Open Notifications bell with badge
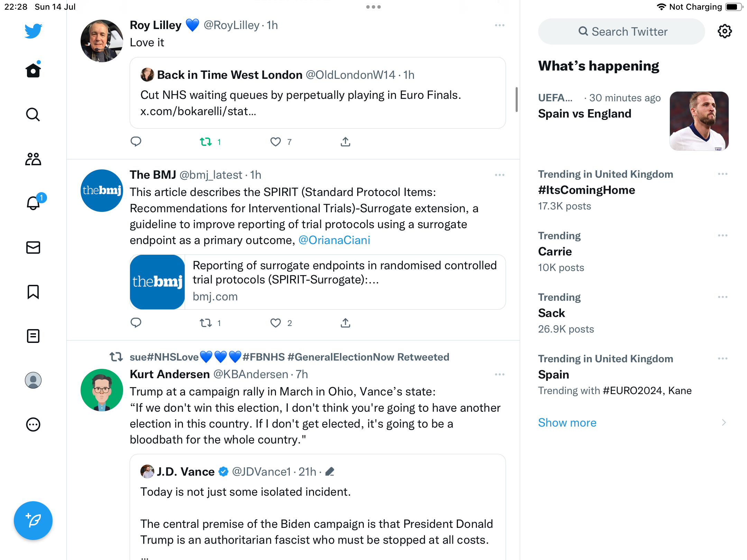 pos(34,203)
